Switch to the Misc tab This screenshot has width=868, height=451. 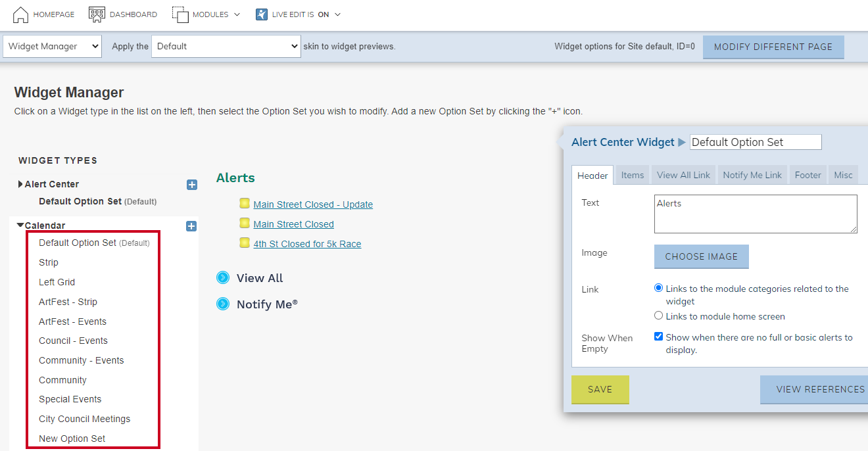tap(843, 175)
